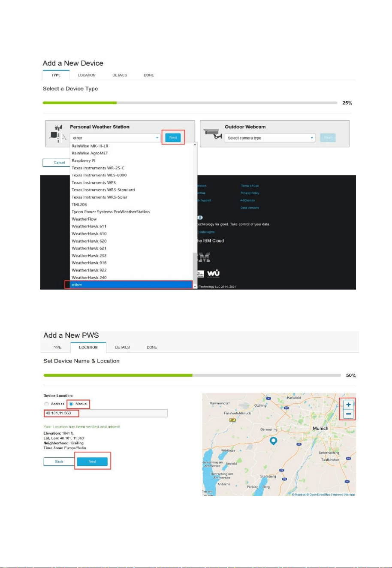
Task: Click the location pin marker near Germering
Action: click(273, 441)
